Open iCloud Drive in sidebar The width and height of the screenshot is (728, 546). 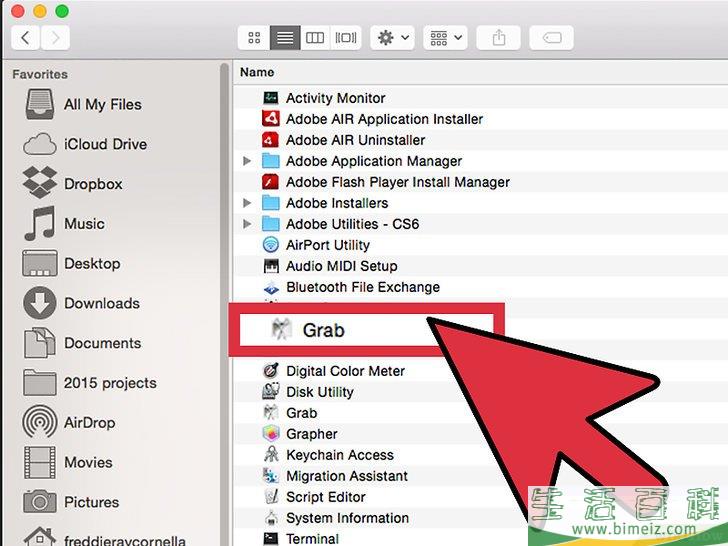(x=85, y=144)
